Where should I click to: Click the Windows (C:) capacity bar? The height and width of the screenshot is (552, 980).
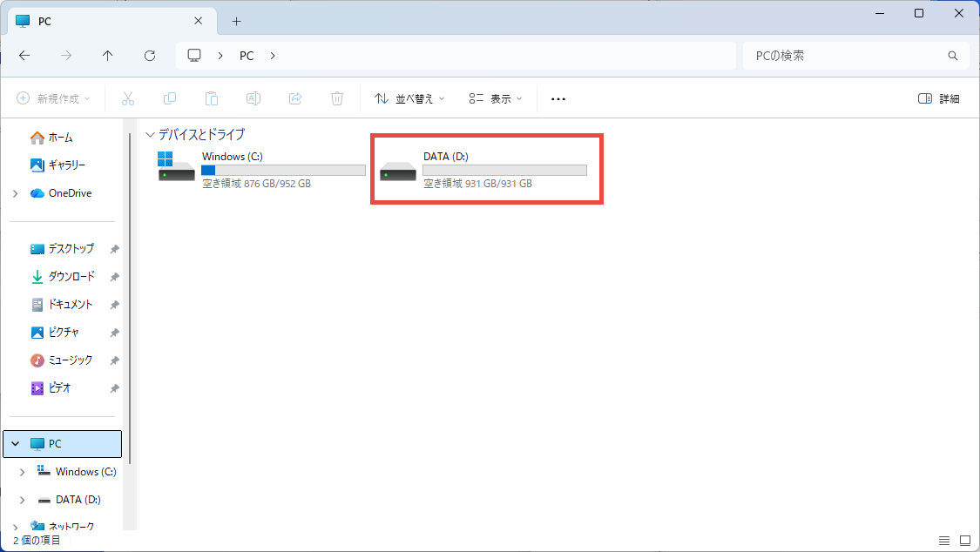(284, 170)
